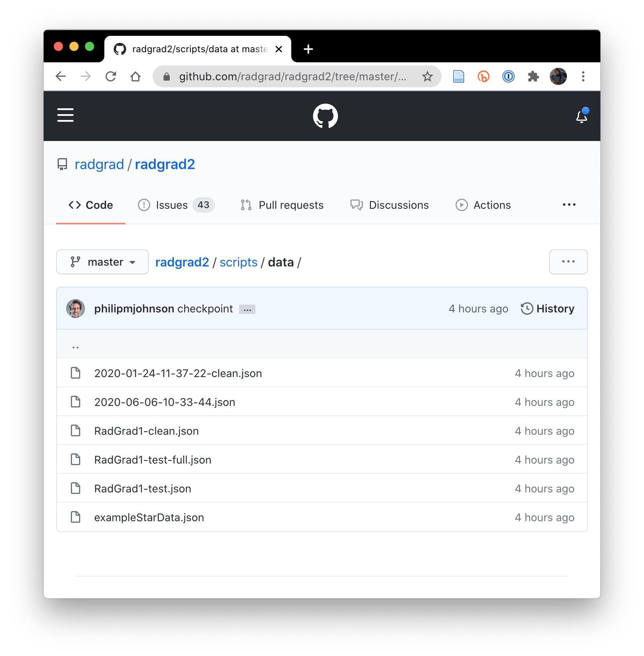The width and height of the screenshot is (644, 656).
Task: Open the radgrad2 repository link in header
Action: click(x=165, y=164)
